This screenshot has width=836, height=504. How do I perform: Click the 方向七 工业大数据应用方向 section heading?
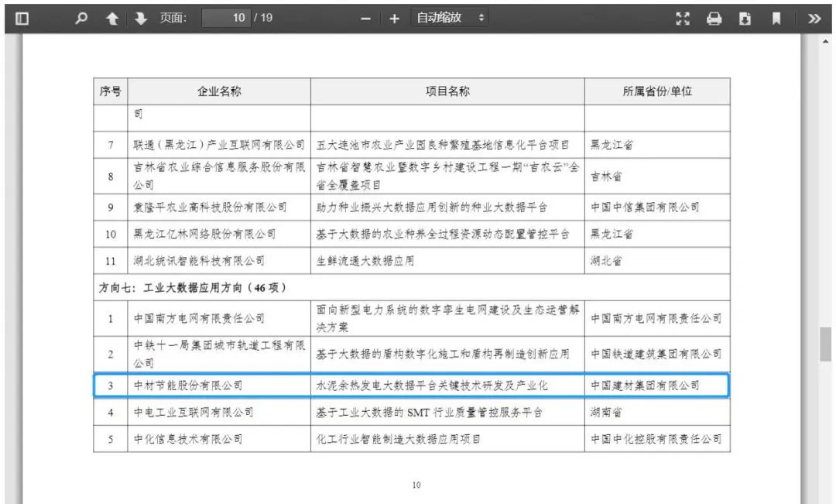[x=194, y=288]
